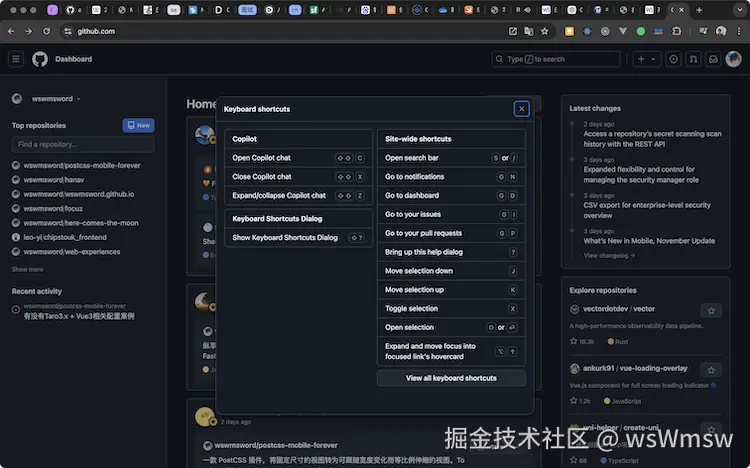Open the create new plus dropdown
Image resolution: width=750 pixels, height=468 pixels.
pyautogui.click(x=647, y=59)
